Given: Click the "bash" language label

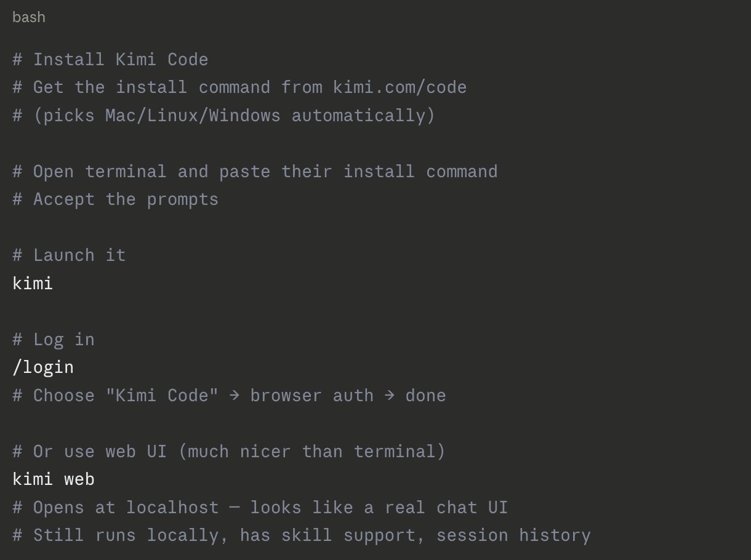Looking at the screenshot, I should click(x=29, y=17).
